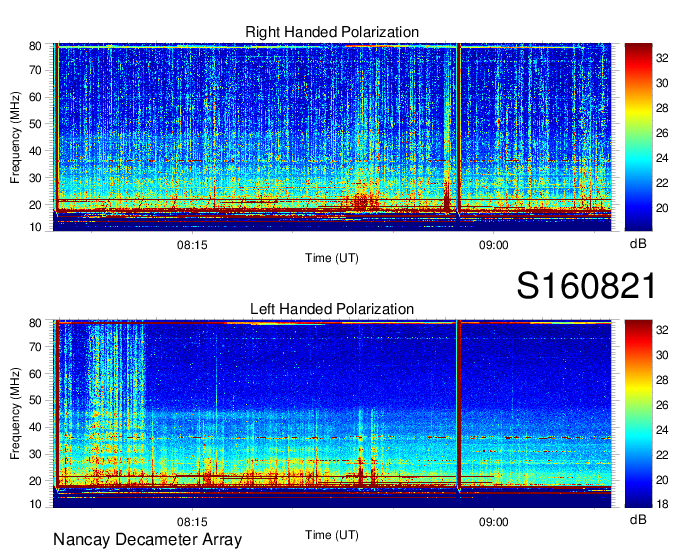This screenshot has width=680, height=552.
Task: Select the 09:00 tick label on upper plot
Action: pos(494,245)
